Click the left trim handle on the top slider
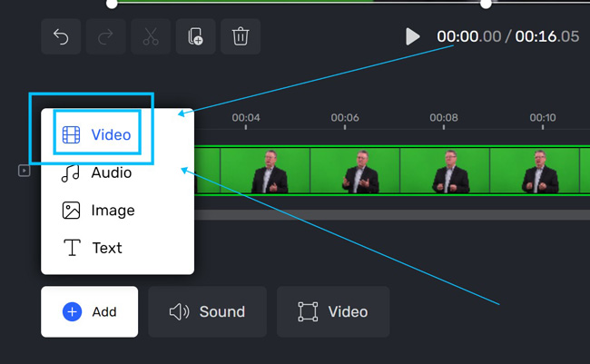Viewport: 590px width, 364px height. pos(112,4)
